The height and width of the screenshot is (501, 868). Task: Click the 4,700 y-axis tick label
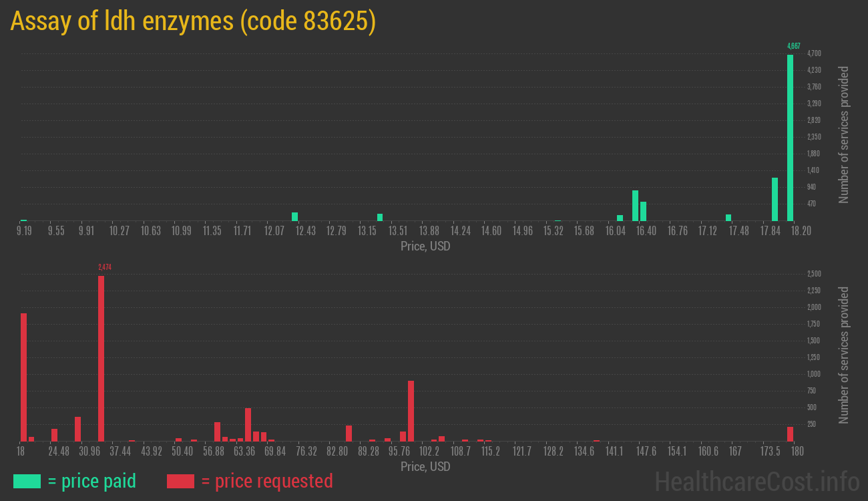pyautogui.click(x=814, y=53)
